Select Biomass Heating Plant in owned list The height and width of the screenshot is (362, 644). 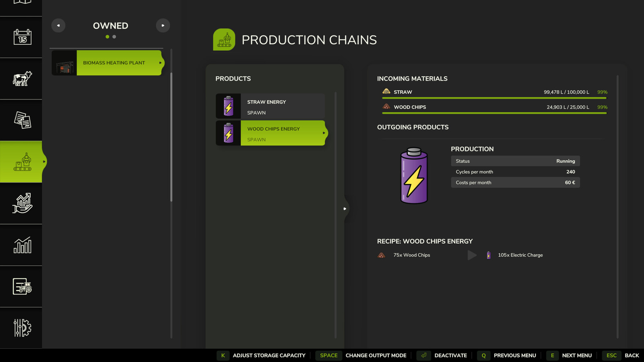tap(108, 63)
